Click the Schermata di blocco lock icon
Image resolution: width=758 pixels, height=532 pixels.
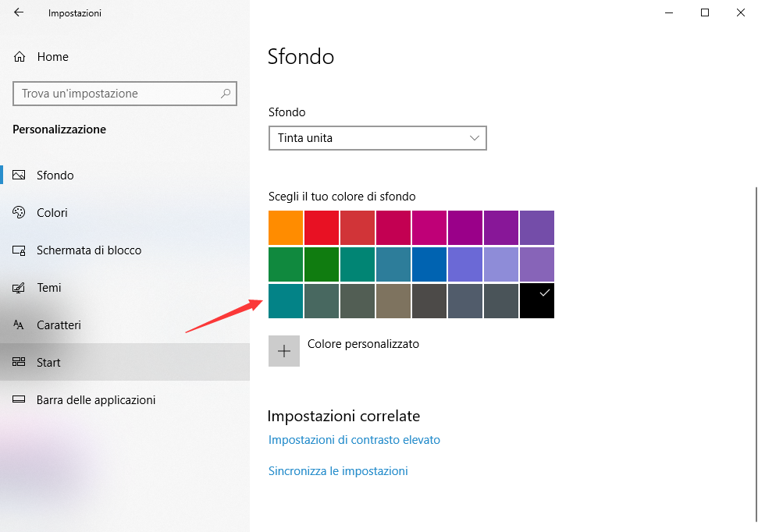tap(19, 250)
